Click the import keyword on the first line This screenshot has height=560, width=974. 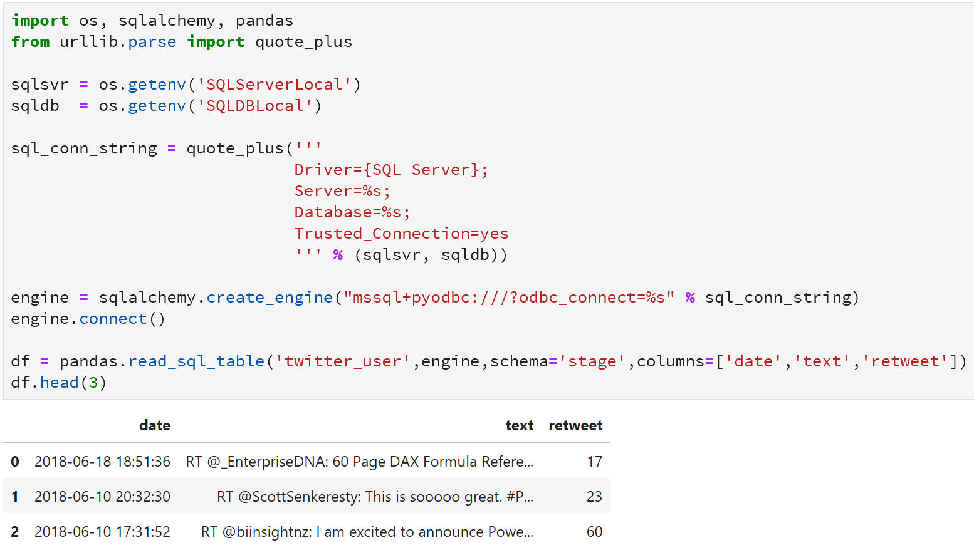coord(39,20)
